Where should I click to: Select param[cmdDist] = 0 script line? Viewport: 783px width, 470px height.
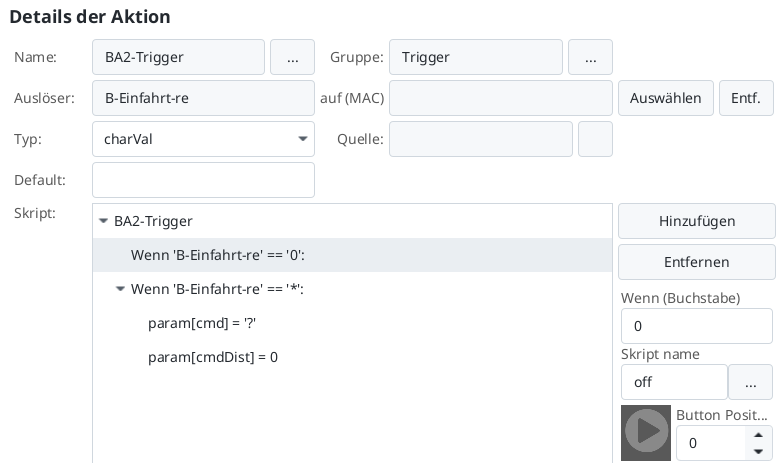point(212,357)
